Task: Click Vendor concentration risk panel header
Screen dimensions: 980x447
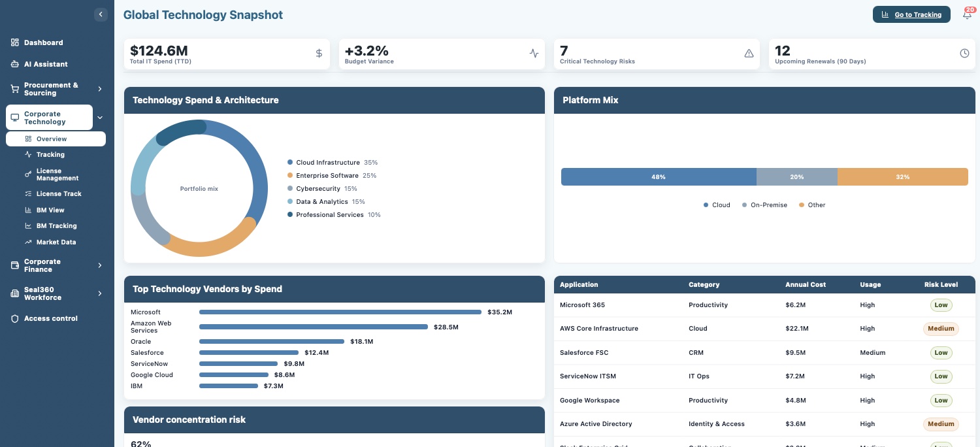Action: click(x=335, y=420)
